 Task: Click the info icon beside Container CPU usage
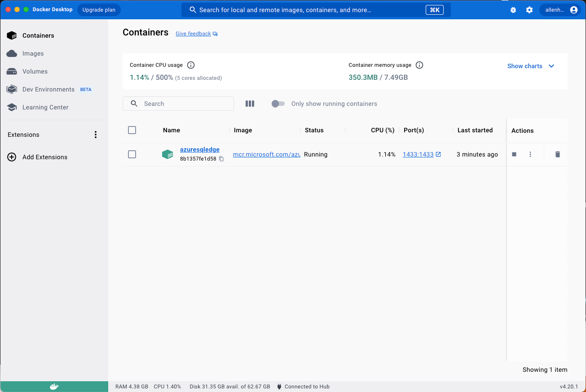(x=191, y=65)
